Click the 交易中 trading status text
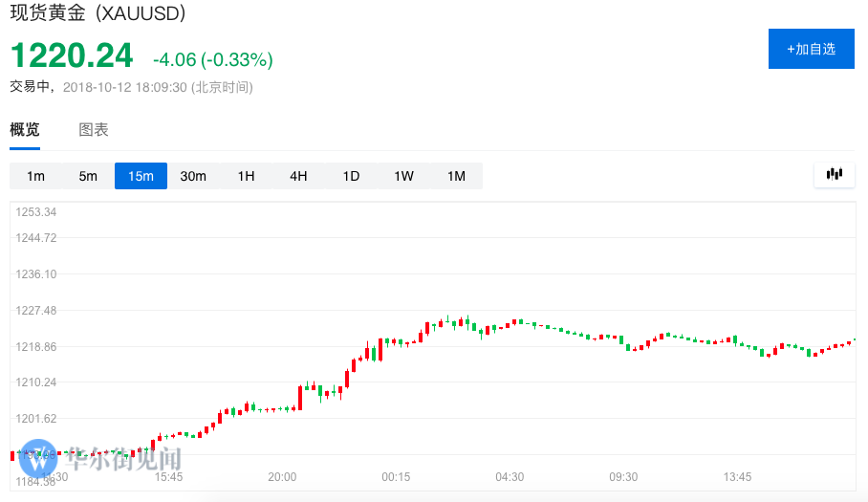Viewport: 868px width, 502px height. click(x=30, y=87)
